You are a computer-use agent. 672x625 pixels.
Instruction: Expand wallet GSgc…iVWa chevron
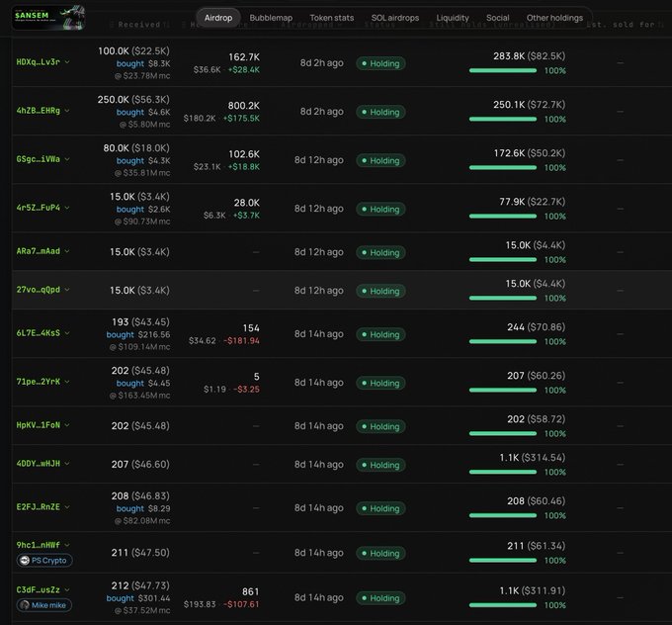tap(67, 159)
